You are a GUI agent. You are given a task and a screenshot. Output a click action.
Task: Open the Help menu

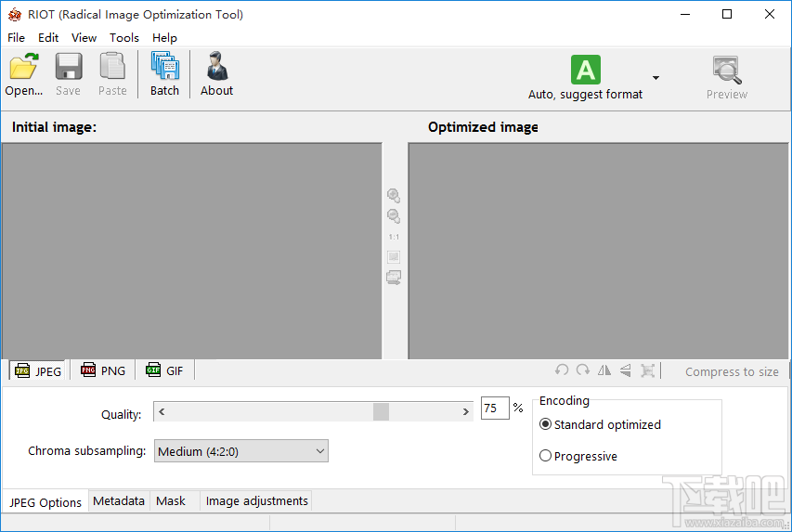pos(164,38)
